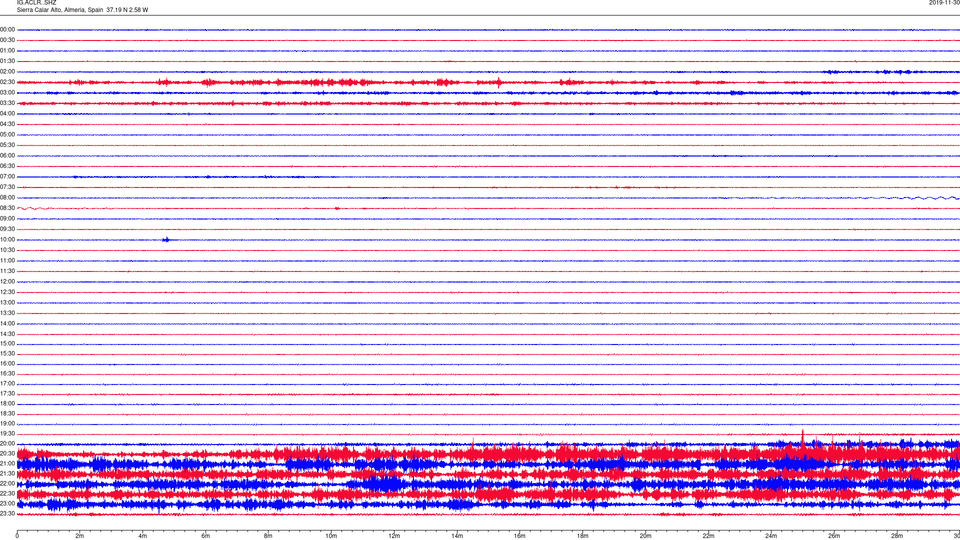Viewport: 960px width, 540px height.
Task: Click the 6m tick on the minute axis
Action: pyautogui.click(x=205, y=536)
